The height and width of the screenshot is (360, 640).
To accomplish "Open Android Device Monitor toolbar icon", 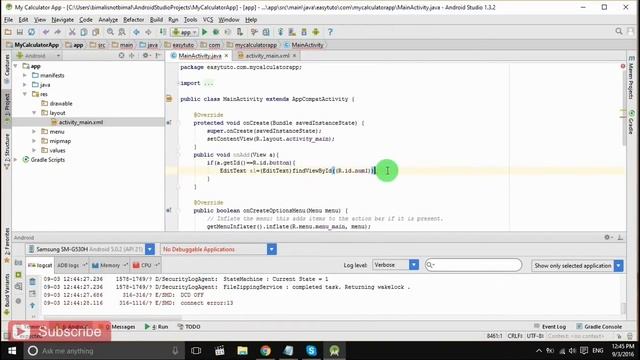I will tap(316, 32).
